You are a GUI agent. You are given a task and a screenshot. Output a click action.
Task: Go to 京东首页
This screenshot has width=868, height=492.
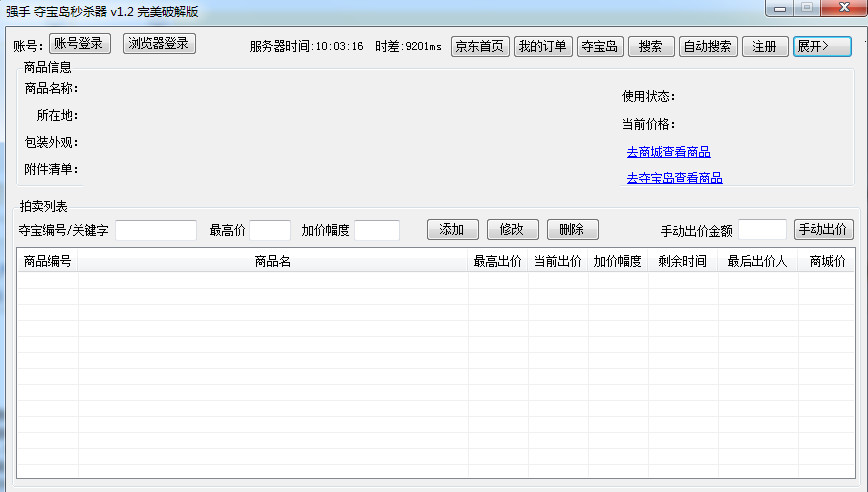[x=480, y=46]
